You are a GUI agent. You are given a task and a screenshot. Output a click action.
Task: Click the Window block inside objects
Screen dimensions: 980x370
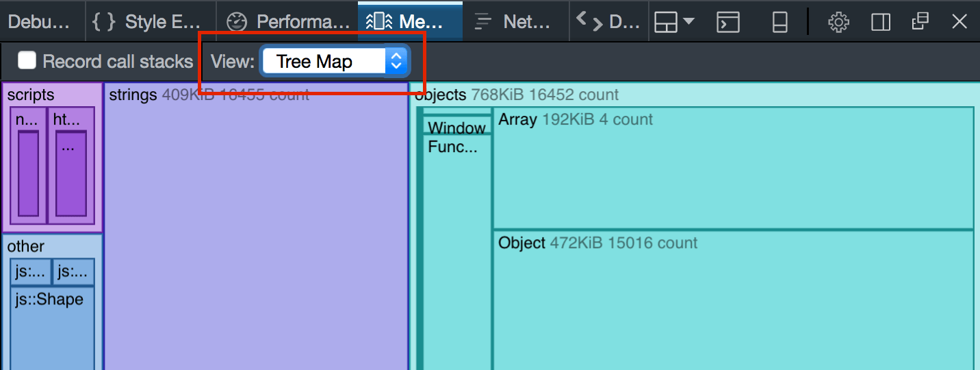click(x=456, y=127)
